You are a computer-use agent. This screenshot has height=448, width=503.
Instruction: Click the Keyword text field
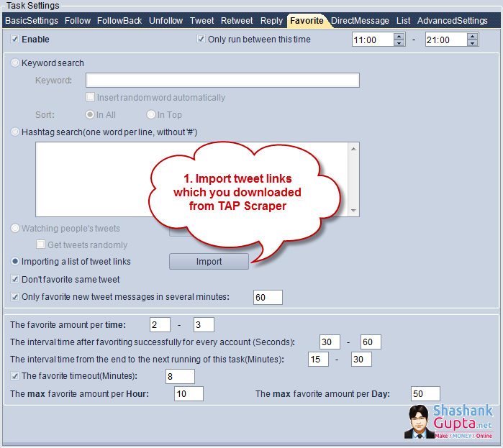[x=222, y=80]
